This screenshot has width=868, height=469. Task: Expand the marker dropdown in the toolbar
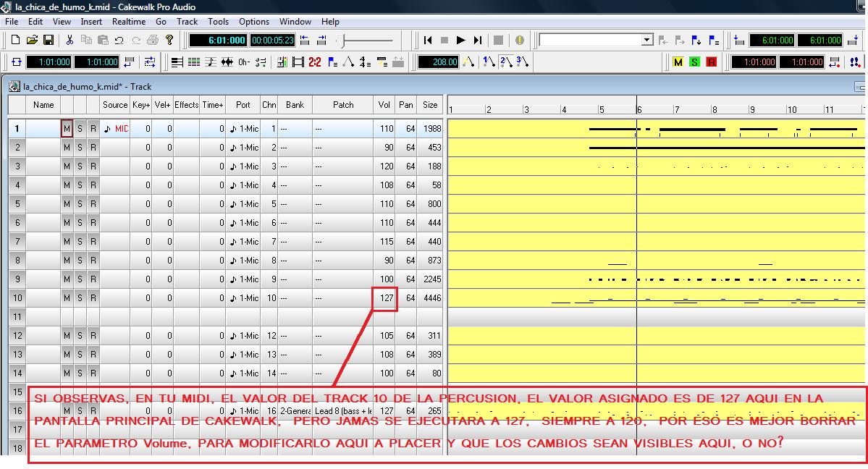click(x=646, y=41)
